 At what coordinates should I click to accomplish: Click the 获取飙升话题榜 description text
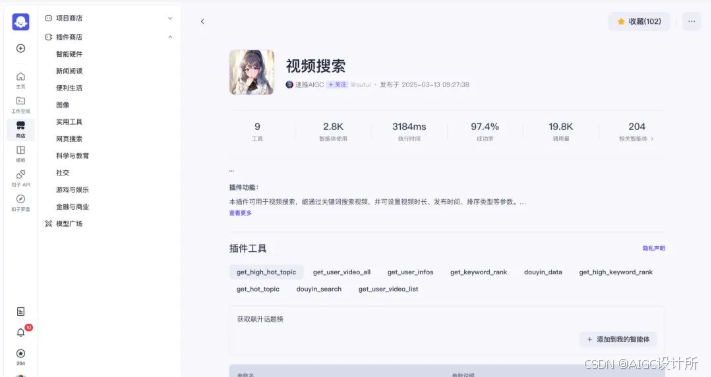260,319
